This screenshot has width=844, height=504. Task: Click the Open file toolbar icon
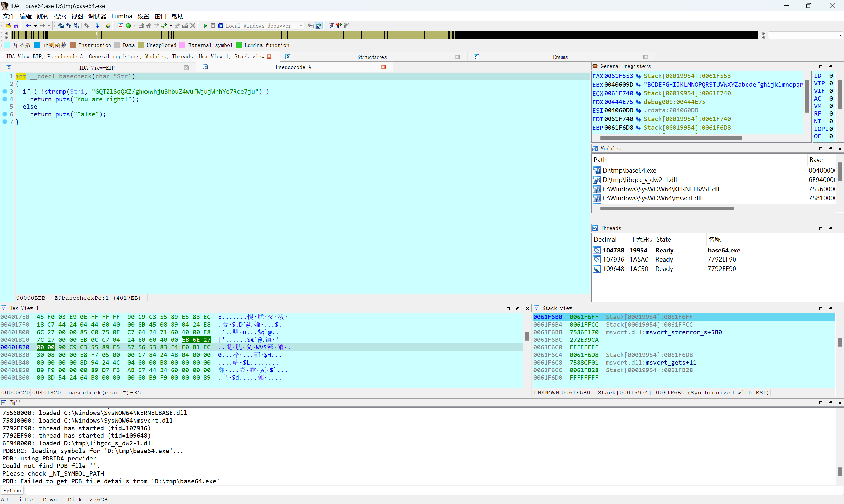8,26
